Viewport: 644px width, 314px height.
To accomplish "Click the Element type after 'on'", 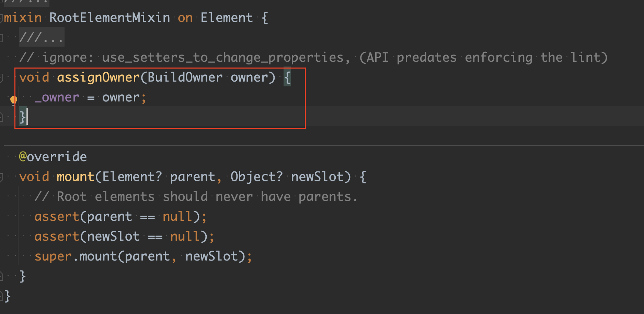I will 227,17.
